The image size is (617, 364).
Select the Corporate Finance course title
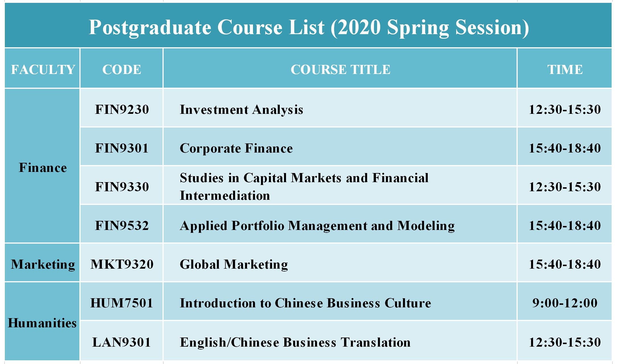click(236, 148)
